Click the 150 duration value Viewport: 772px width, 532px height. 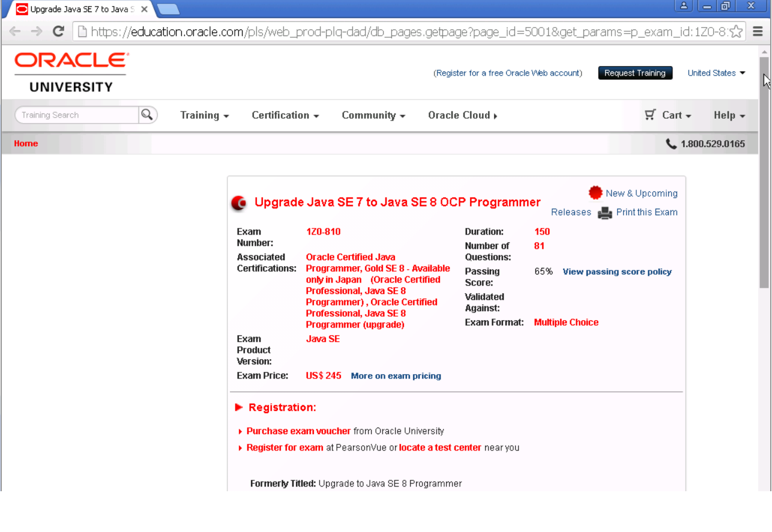pos(542,232)
